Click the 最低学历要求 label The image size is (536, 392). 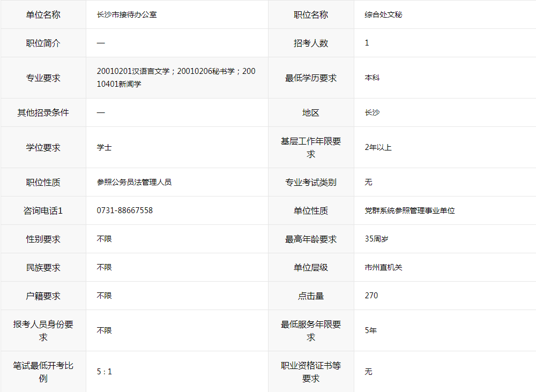pyautogui.click(x=311, y=78)
